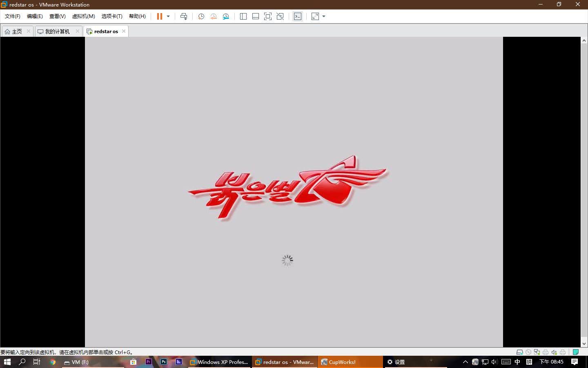
Task: Pause the virtual machine with the orange pause button
Action: tap(160, 16)
